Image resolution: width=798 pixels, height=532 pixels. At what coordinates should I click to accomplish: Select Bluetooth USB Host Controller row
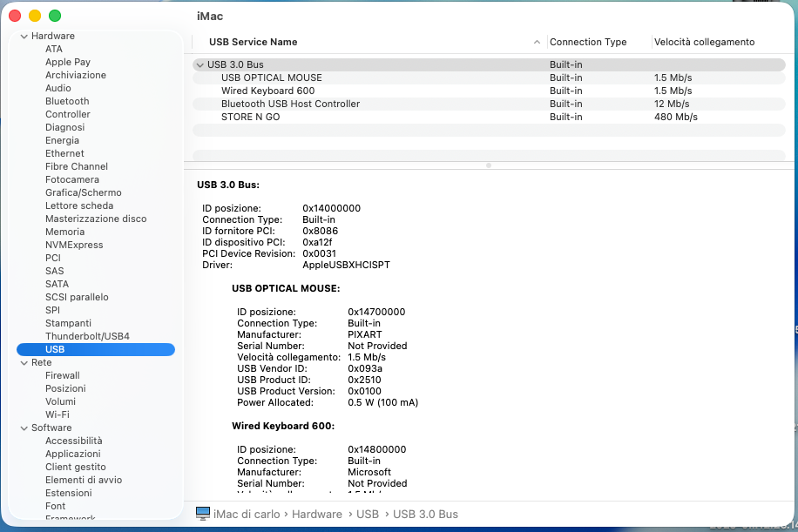(x=489, y=104)
